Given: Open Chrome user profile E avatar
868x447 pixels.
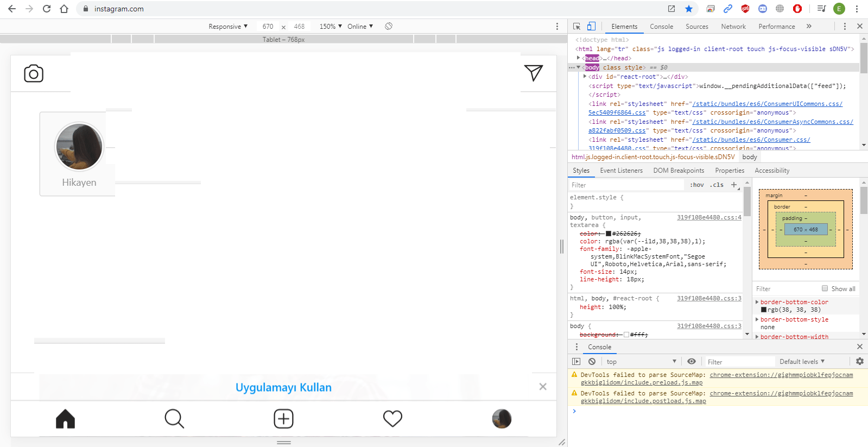Looking at the screenshot, I should [x=839, y=9].
